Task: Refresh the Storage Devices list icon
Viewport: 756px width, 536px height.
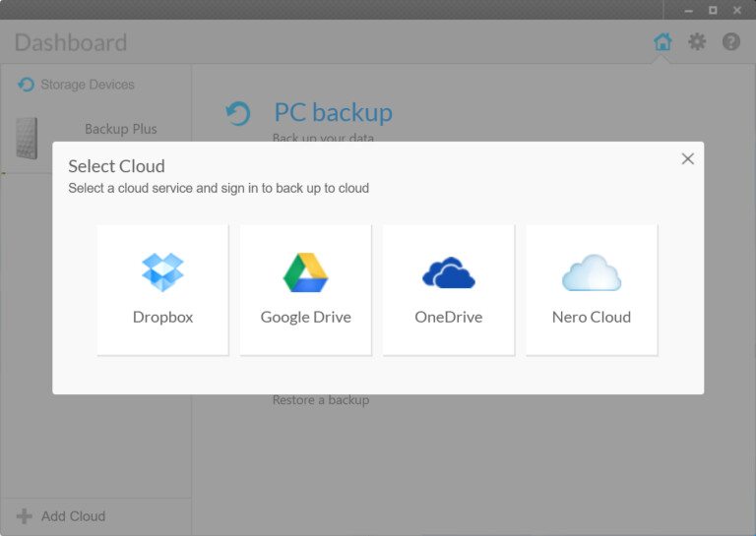Action: click(x=26, y=85)
